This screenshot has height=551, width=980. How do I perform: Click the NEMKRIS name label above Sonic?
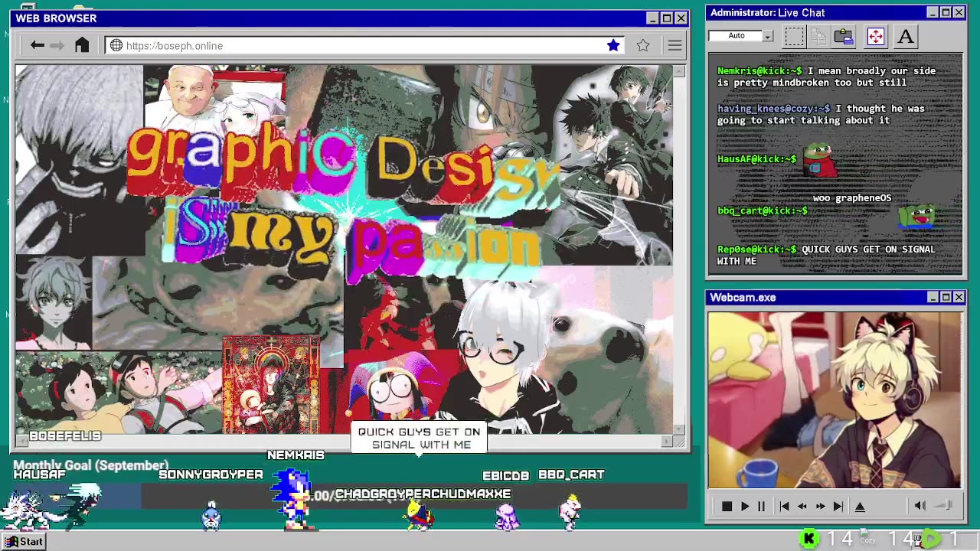[296, 455]
